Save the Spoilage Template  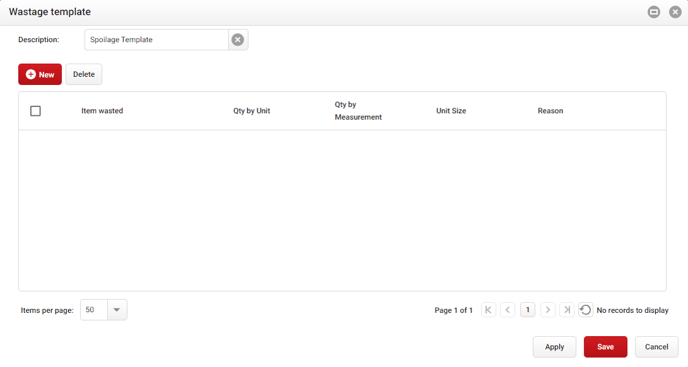click(606, 347)
